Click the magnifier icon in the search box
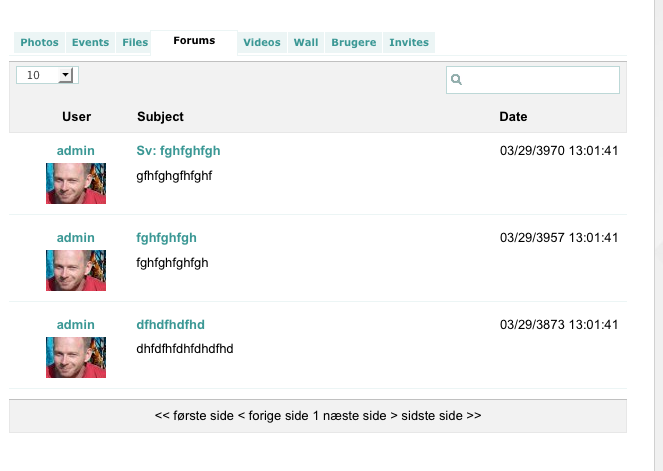This screenshot has width=663, height=471. pyautogui.click(x=456, y=79)
